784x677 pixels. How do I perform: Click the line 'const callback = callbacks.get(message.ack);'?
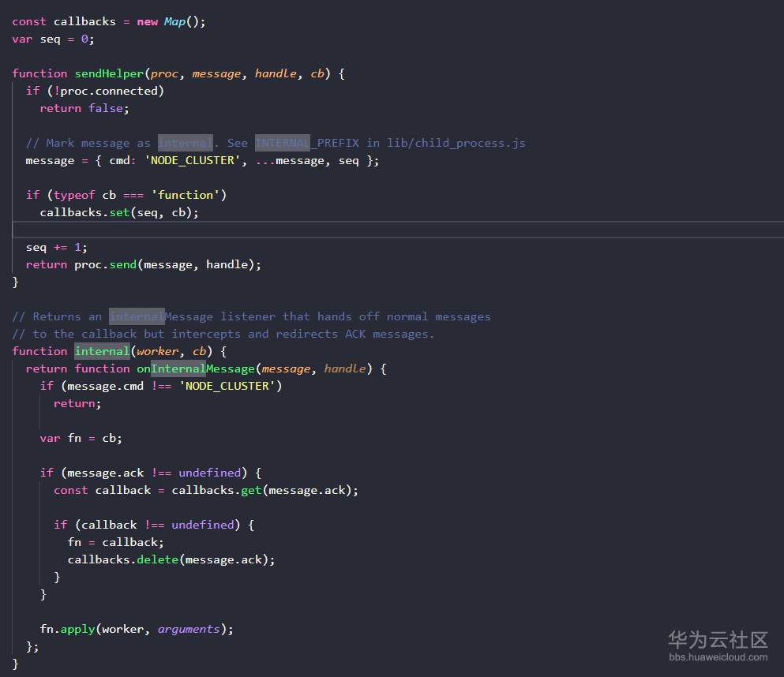(206, 490)
